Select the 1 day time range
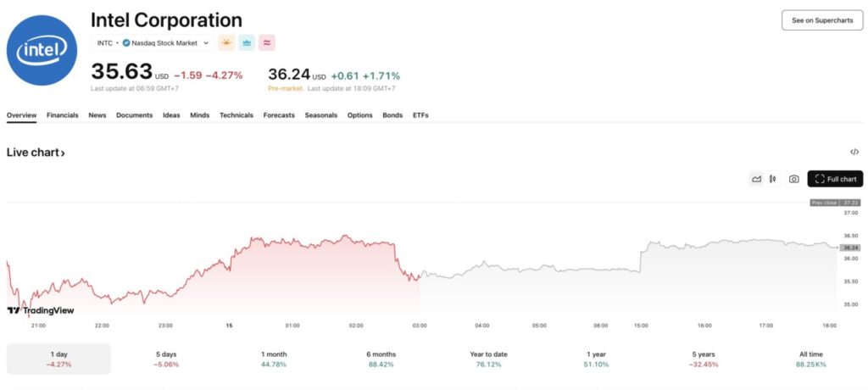868x390 pixels. pyautogui.click(x=58, y=359)
